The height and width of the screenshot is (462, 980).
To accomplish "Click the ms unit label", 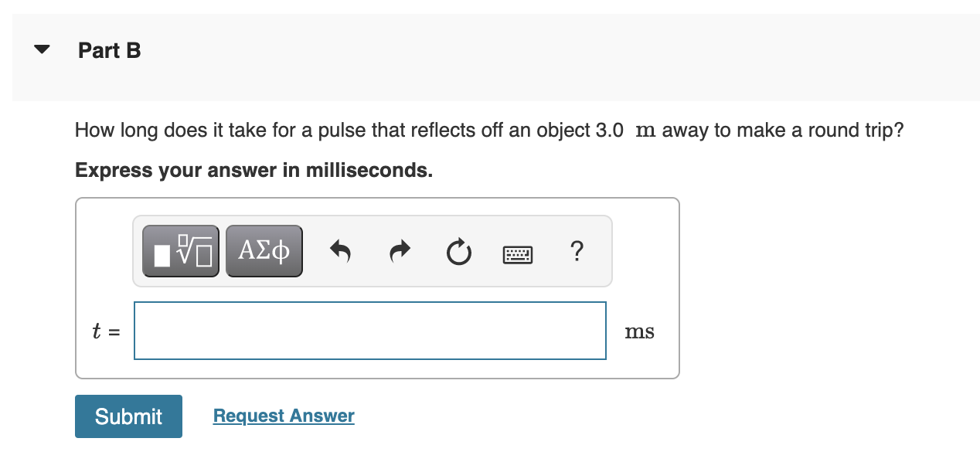I will (x=639, y=331).
